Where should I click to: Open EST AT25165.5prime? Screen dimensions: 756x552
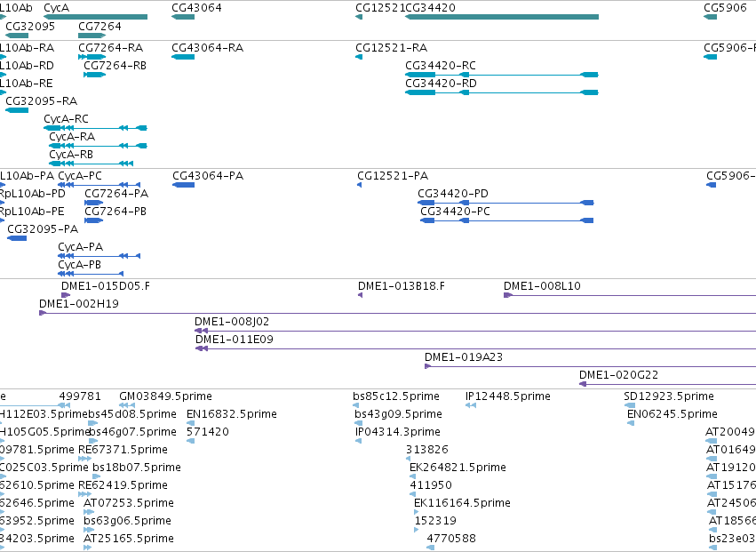coord(129,540)
